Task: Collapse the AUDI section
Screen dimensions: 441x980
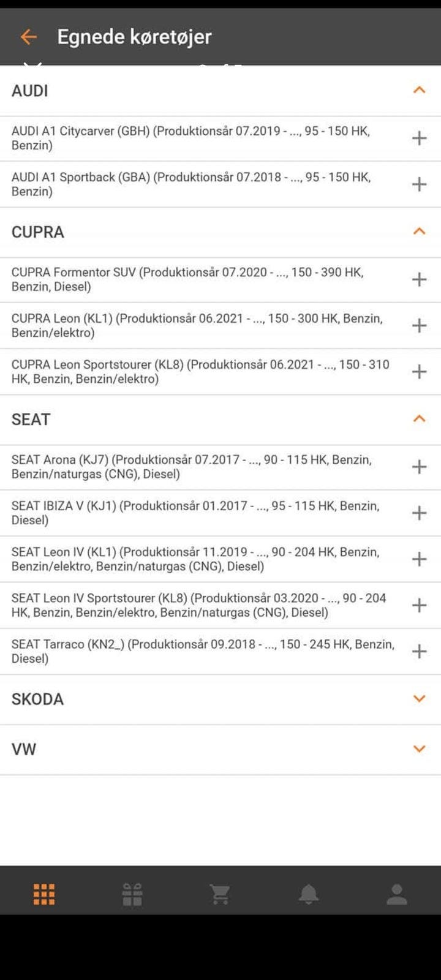Action: pos(419,91)
